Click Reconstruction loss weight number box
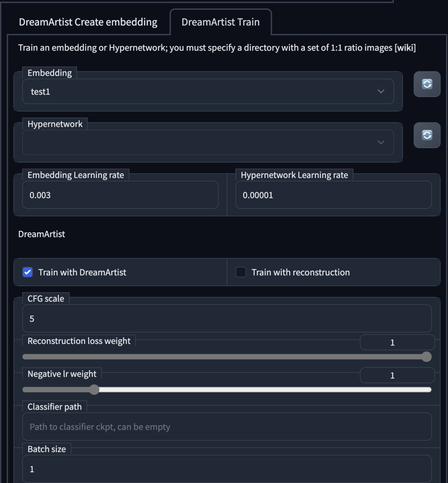448x483 pixels. click(x=397, y=343)
